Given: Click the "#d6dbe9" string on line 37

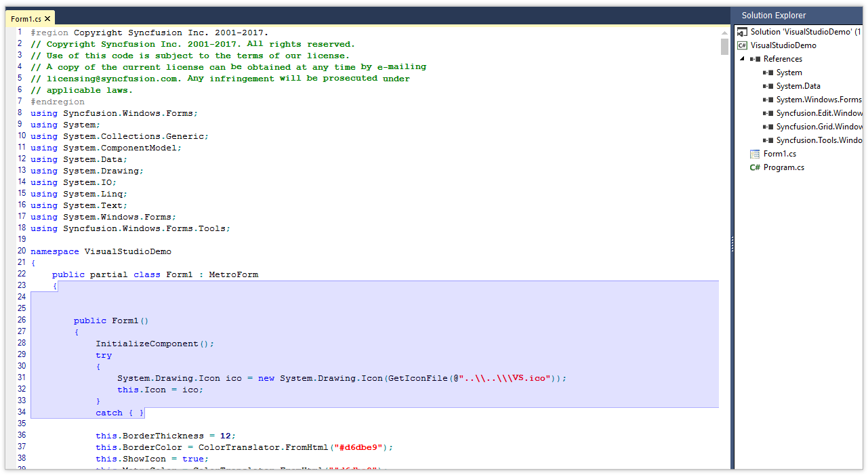Looking at the screenshot, I should coord(358,447).
